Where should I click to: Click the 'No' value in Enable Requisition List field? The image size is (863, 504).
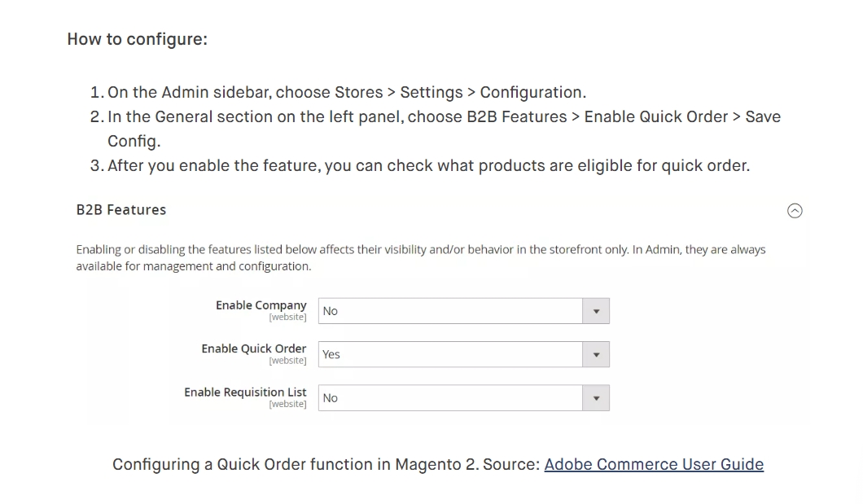[x=331, y=398]
